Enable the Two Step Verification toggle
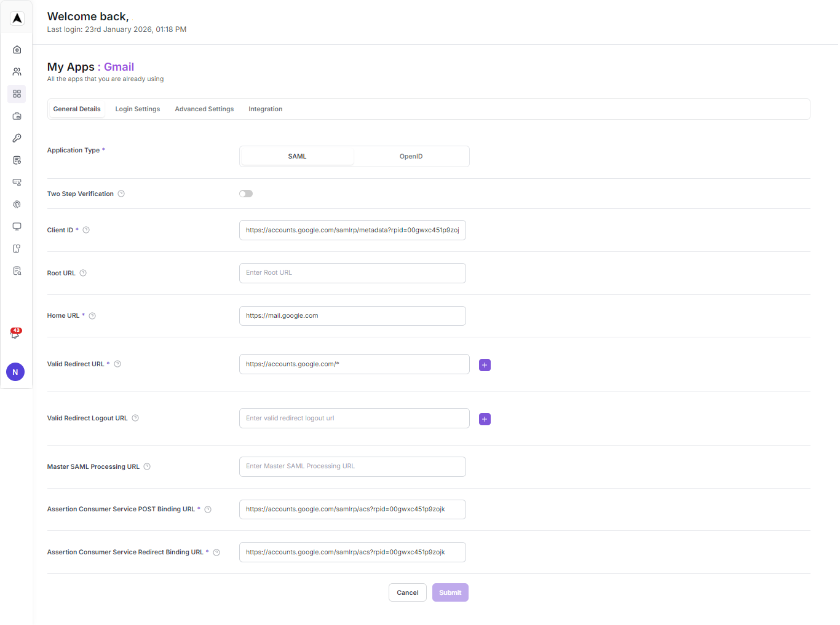The width and height of the screenshot is (840, 625). [246, 194]
